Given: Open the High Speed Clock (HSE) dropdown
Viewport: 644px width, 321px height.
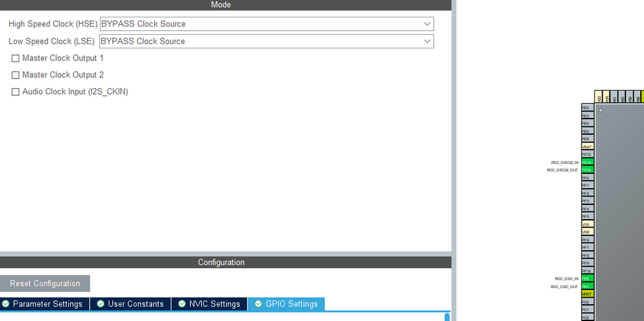Looking at the screenshot, I should coord(266,24).
